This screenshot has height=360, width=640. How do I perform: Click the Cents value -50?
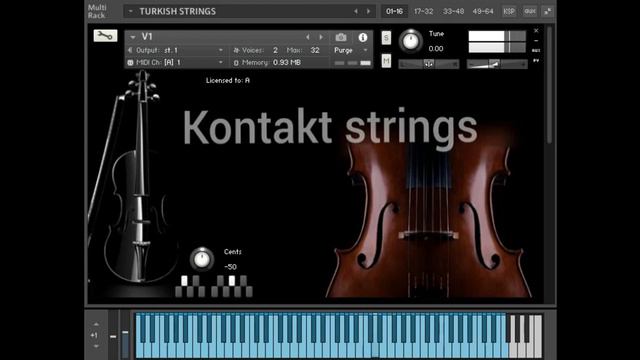pos(231,267)
